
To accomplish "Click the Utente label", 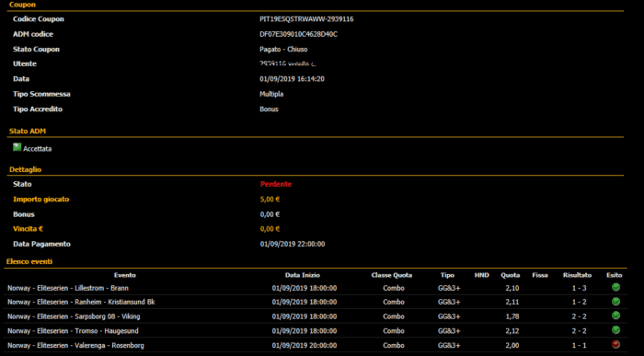I will 25,64.
